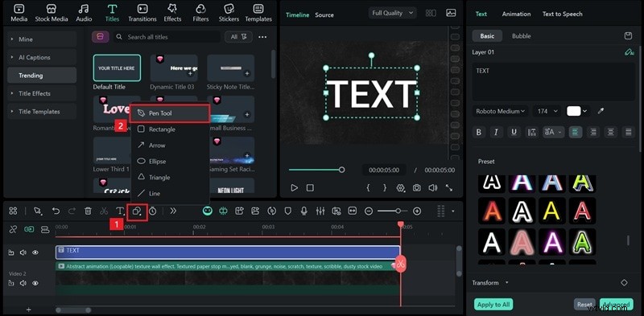This screenshot has width=644, height=316.
Task: Choose Line from the shape menu
Action: click(170, 193)
